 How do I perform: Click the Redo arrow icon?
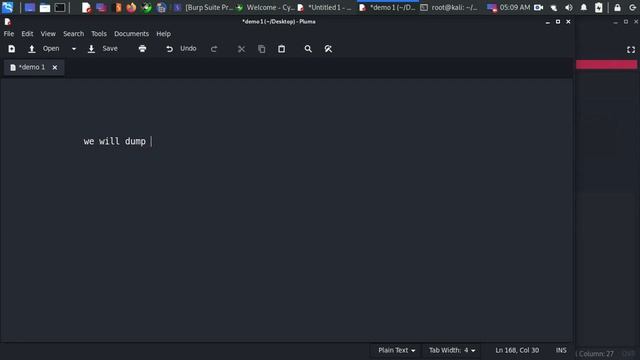click(214, 49)
